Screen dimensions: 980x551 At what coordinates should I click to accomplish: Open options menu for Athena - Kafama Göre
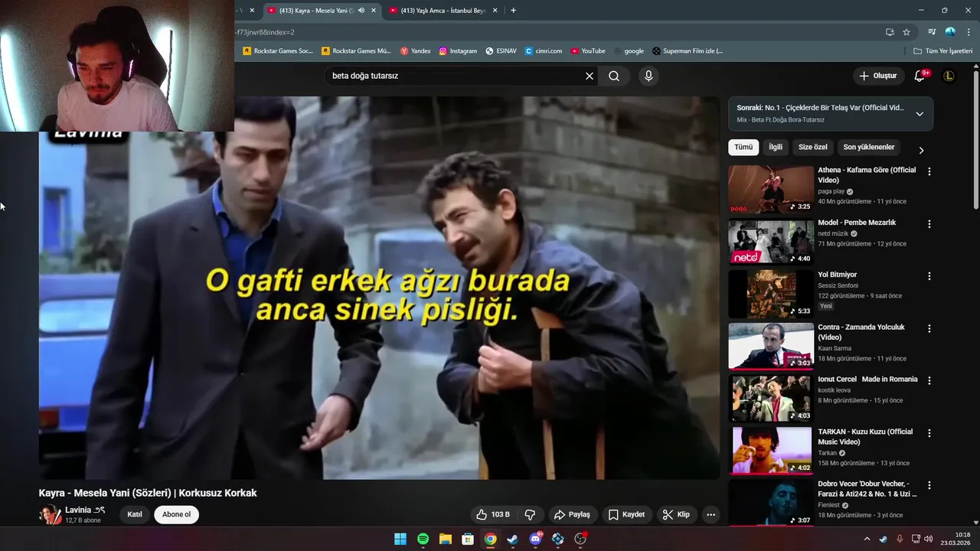click(x=929, y=171)
